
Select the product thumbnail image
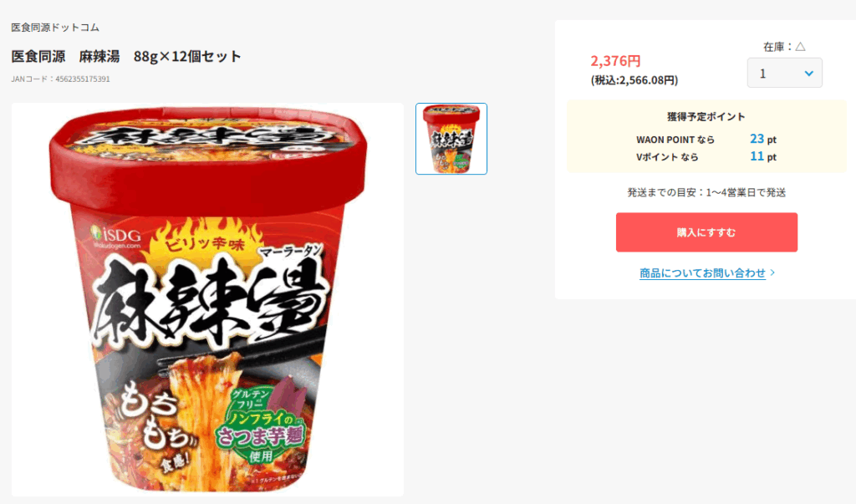pos(451,139)
